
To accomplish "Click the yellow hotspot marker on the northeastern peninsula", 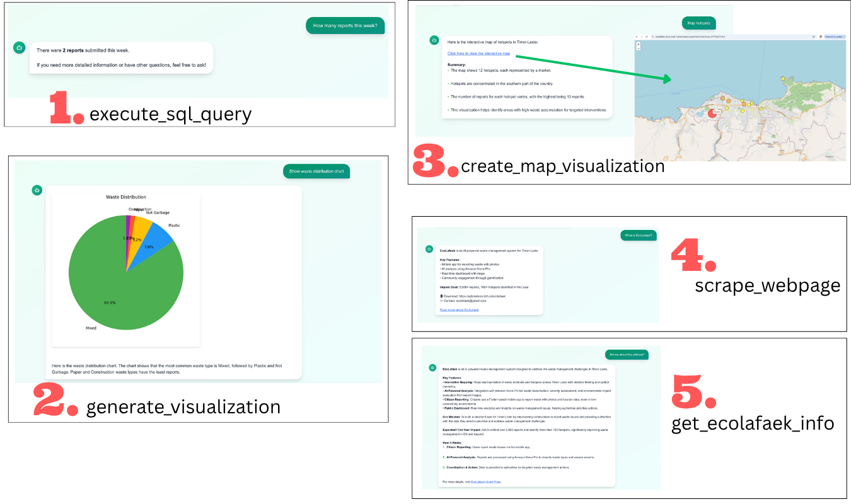I will coord(783,79).
